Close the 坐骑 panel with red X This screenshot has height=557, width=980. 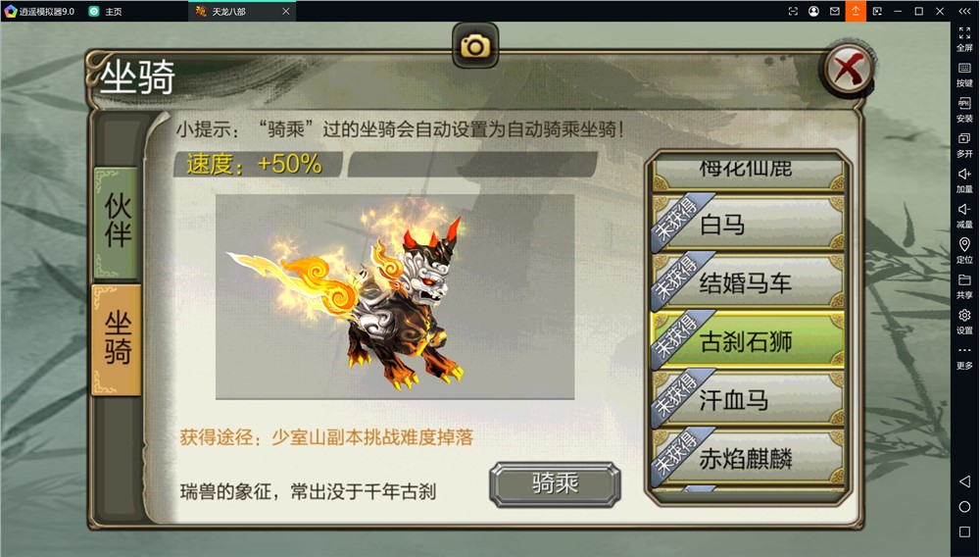848,70
